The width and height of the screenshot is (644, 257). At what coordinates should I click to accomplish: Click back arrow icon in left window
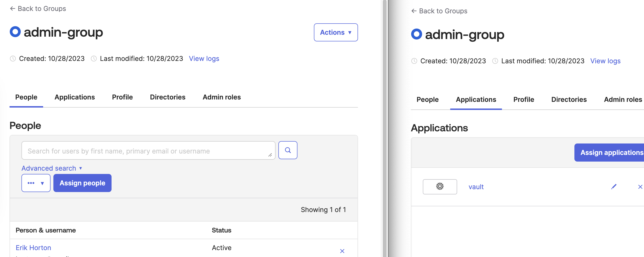click(12, 9)
